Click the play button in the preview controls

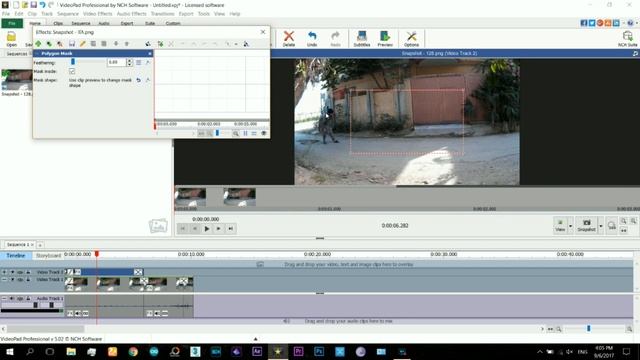click(207, 229)
